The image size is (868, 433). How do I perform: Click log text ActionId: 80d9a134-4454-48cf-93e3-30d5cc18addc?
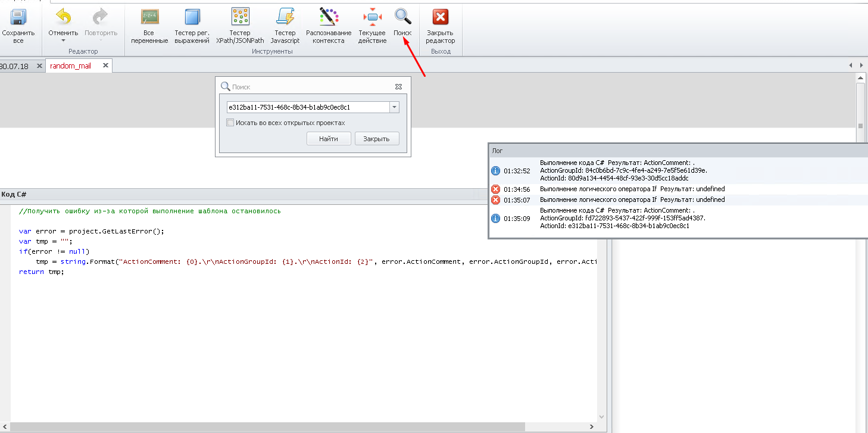(614, 178)
